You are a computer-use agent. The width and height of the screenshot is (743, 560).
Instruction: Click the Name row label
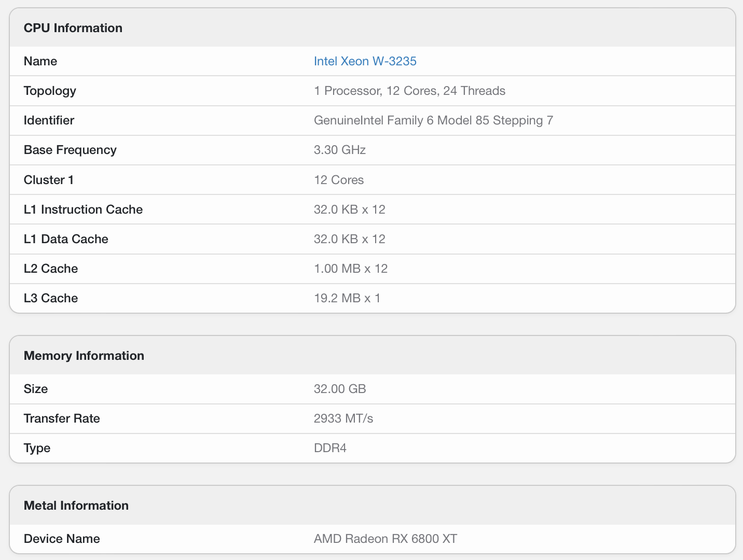tap(40, 61)
